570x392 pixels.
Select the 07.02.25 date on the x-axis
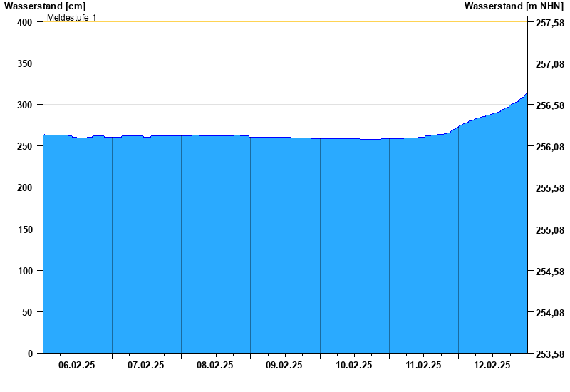pos(146,365)
